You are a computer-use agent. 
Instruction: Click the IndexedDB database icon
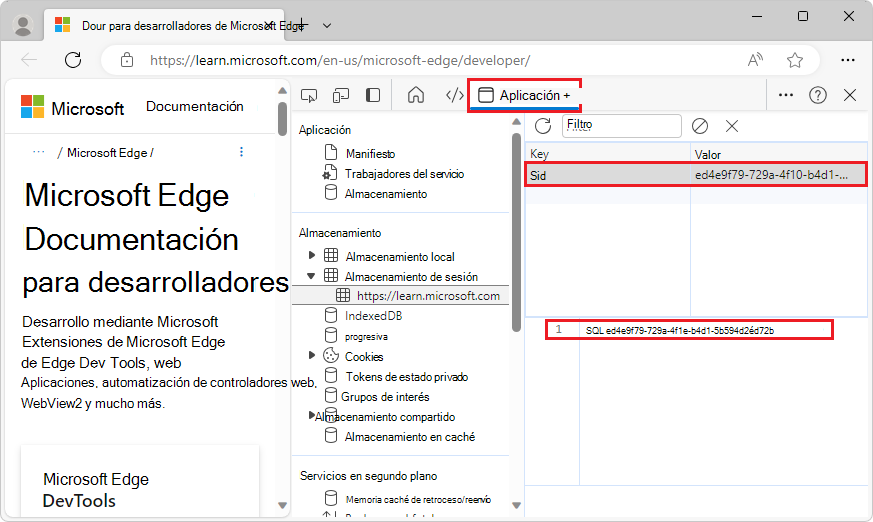click(331, 316)
